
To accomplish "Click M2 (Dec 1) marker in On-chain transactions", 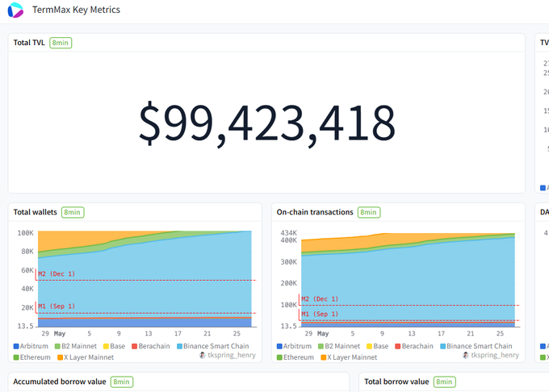I will (320, 299).
